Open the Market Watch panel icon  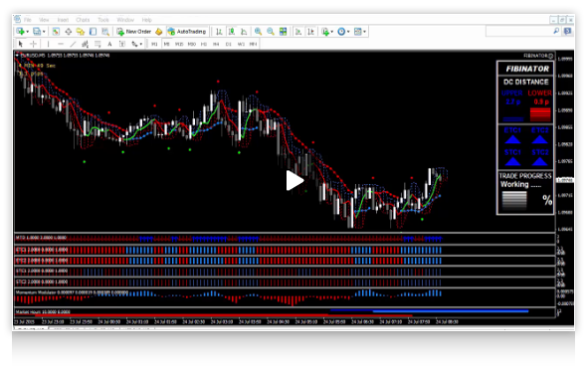[56, 32]
